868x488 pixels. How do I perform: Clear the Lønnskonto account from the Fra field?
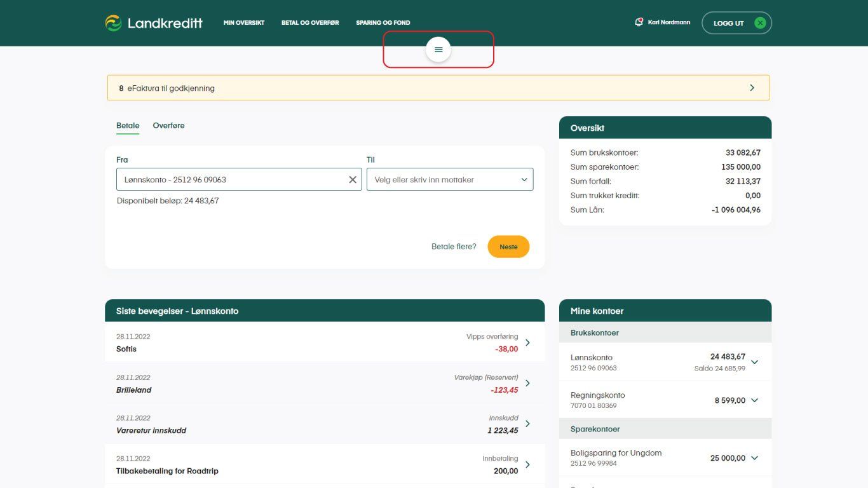point(353,179)
